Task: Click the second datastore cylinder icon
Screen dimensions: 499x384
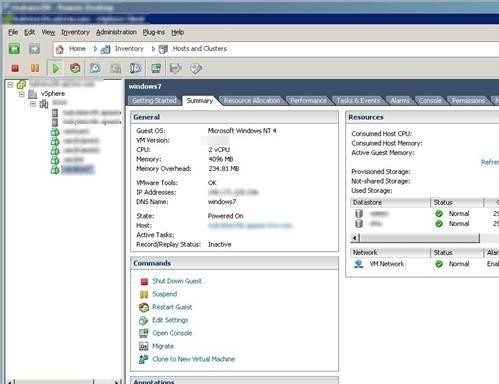Action: (x=359, y=223)
